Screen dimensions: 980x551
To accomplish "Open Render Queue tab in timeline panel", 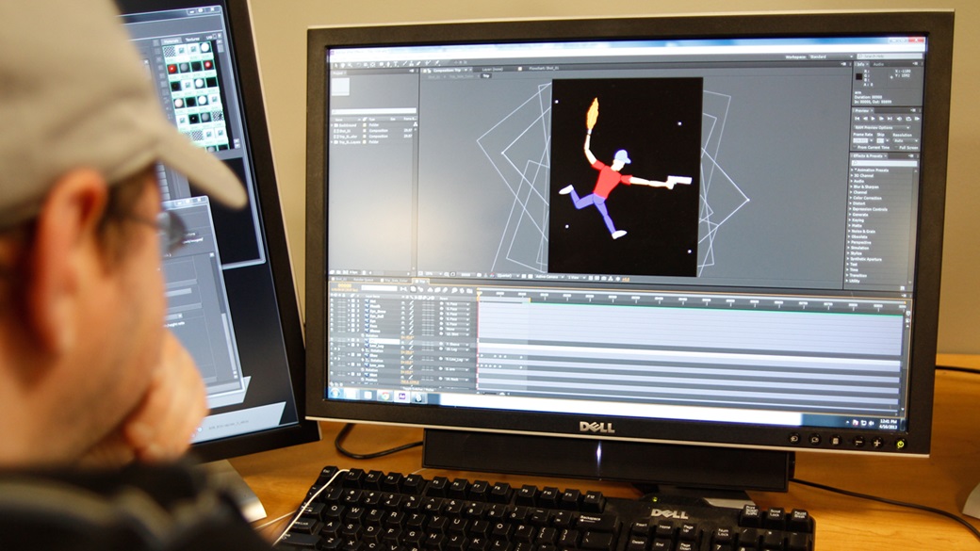I will point(363,280).
